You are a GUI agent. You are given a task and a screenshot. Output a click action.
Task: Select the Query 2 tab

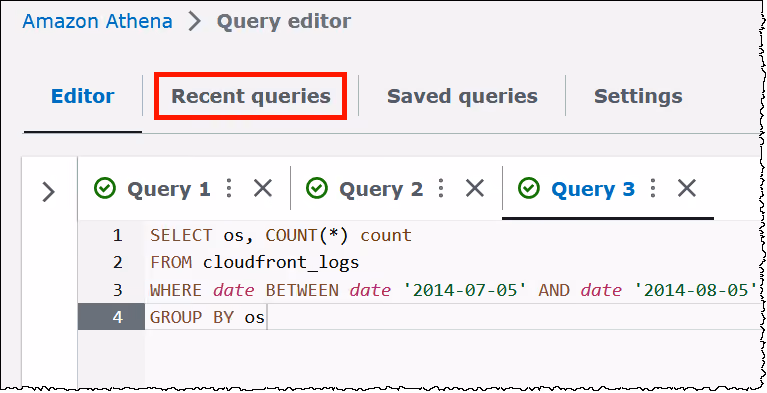381,189
